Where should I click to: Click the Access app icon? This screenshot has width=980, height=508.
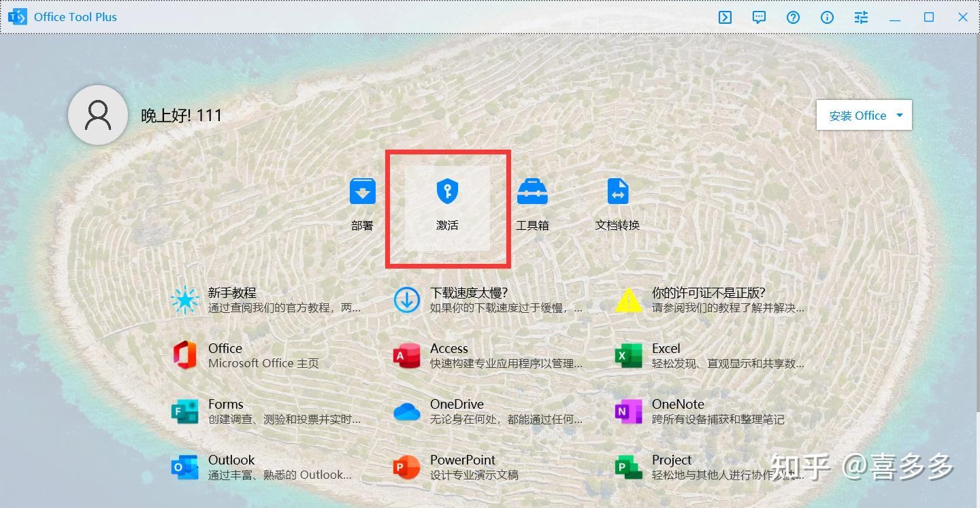coord(407,356)
